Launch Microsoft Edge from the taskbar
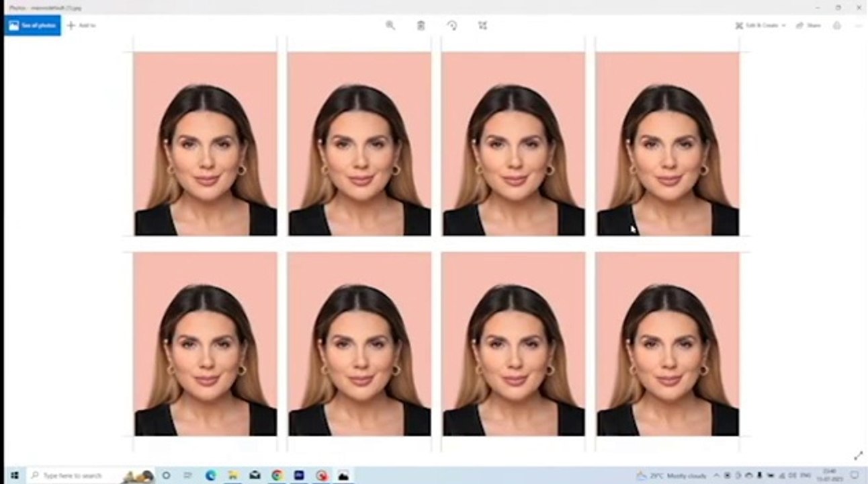Screen dimensions: 868x484 (x=210, y=475)
